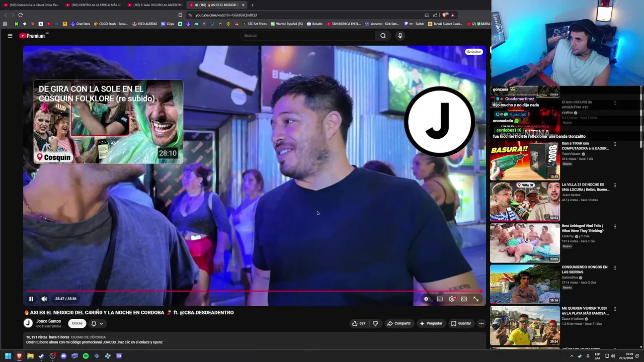Open File Explorer from the taskbar
Screen dimensions: 644x362
click(x=30, y=356)
